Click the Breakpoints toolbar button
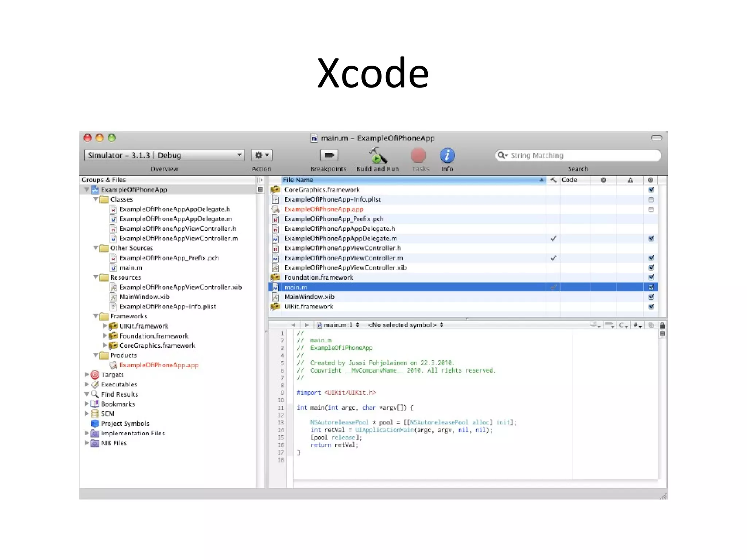Image resolution: width=747 pixels, height=560 pixels. [x=329, y=155]
